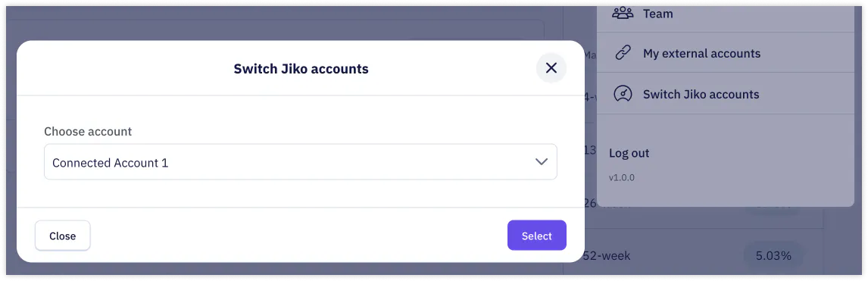Expand the account dropdown chevron arrow
This screenshot has width=868, height=281.
coord(542,161)
